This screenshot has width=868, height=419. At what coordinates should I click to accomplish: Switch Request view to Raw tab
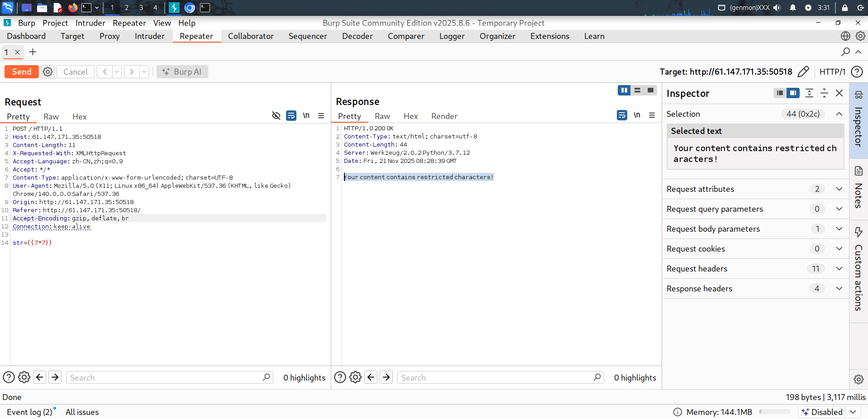point(51,116)
